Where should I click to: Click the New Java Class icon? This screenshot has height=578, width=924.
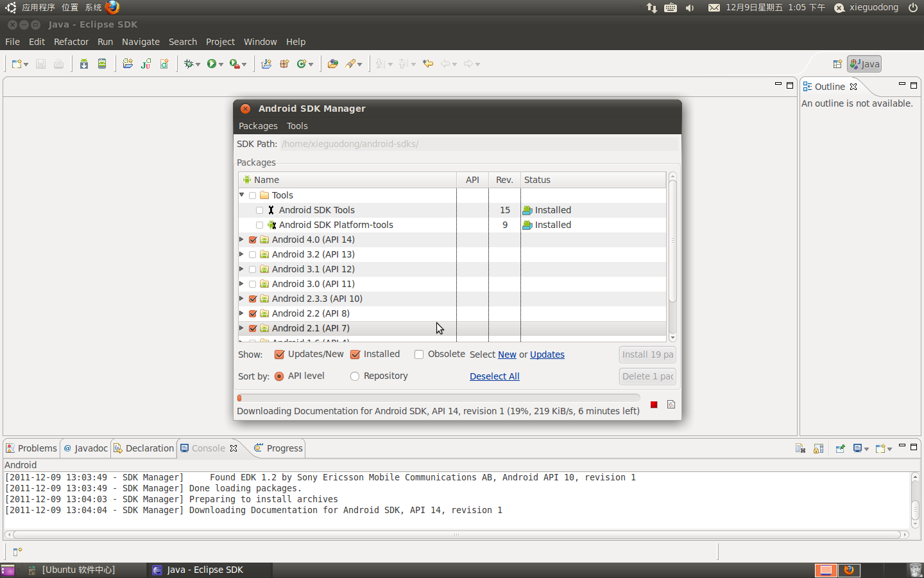(301, 64)
